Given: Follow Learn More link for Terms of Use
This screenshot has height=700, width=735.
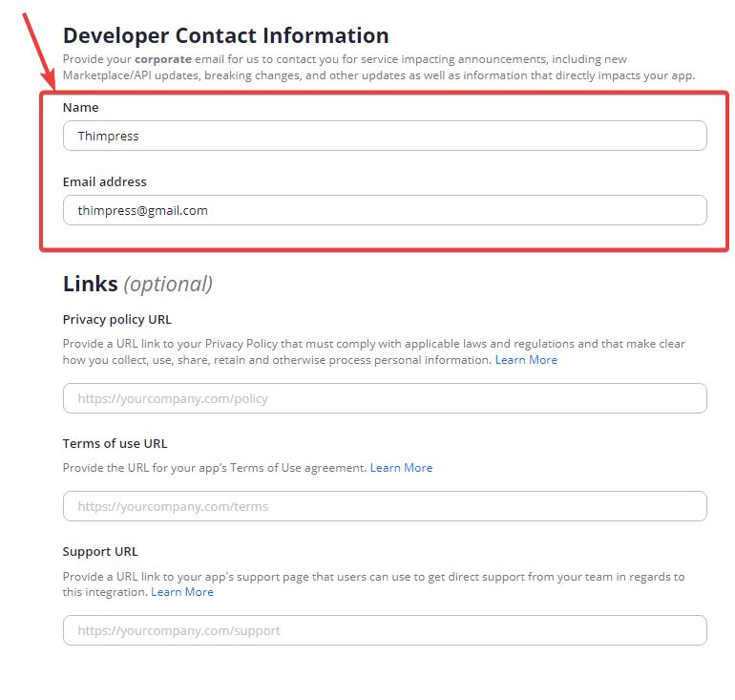Looking at the screenshot, I should 401,468.
